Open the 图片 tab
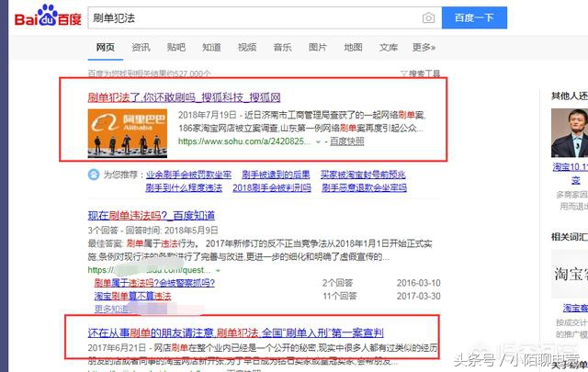Image resolution: width=588 pixels, height=372 pixels. tap(318, 47)
